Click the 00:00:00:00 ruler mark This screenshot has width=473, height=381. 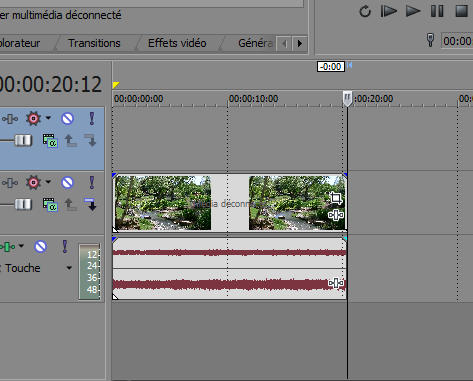[x=138, y=99]
